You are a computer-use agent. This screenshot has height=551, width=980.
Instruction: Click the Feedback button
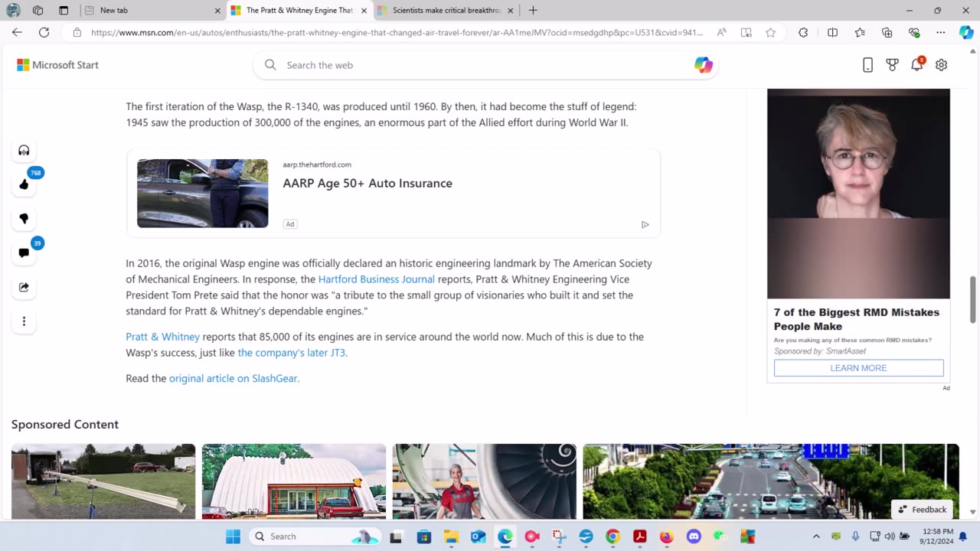[x=923, y=510]
